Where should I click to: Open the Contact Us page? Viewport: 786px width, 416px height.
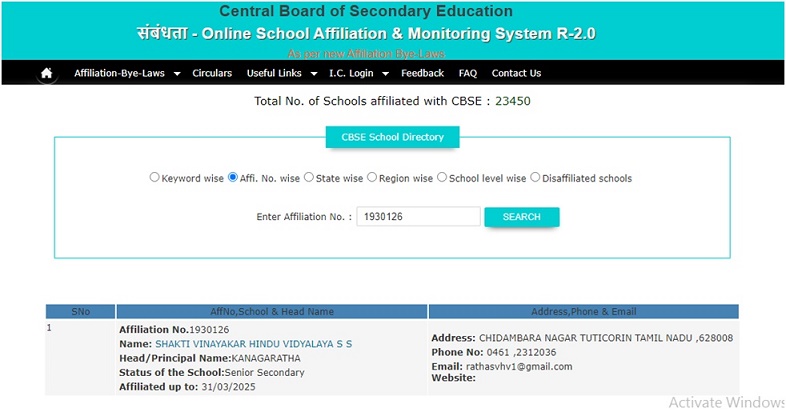click(x=516, y=73)
